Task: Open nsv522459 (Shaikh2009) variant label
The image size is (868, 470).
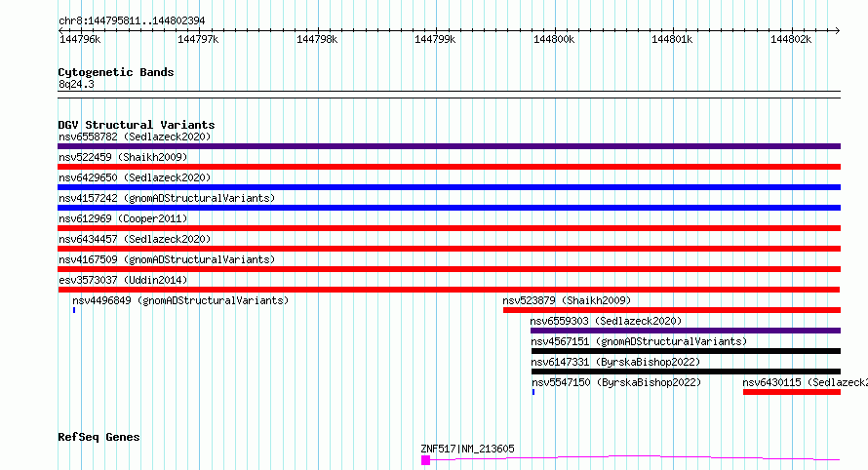Action: (123, 157)
